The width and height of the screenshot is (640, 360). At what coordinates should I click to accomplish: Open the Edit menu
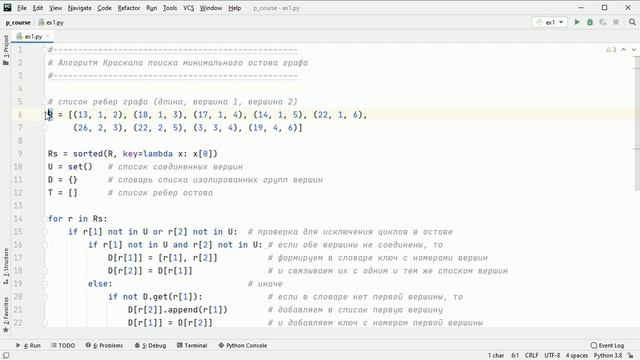click(38, 8)
